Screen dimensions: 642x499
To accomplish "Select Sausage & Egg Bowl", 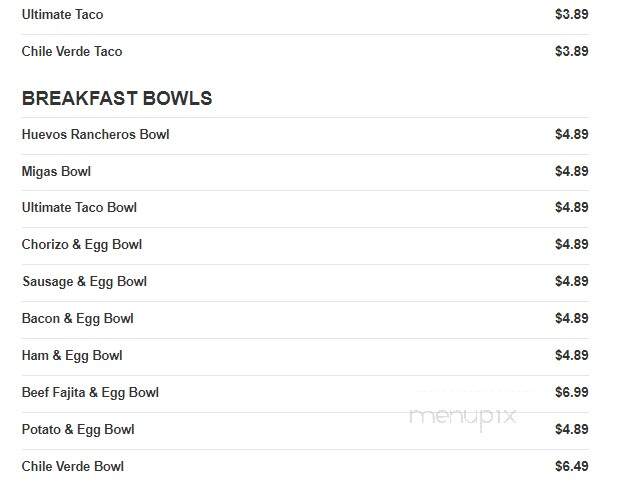I will tap(84, 282).
